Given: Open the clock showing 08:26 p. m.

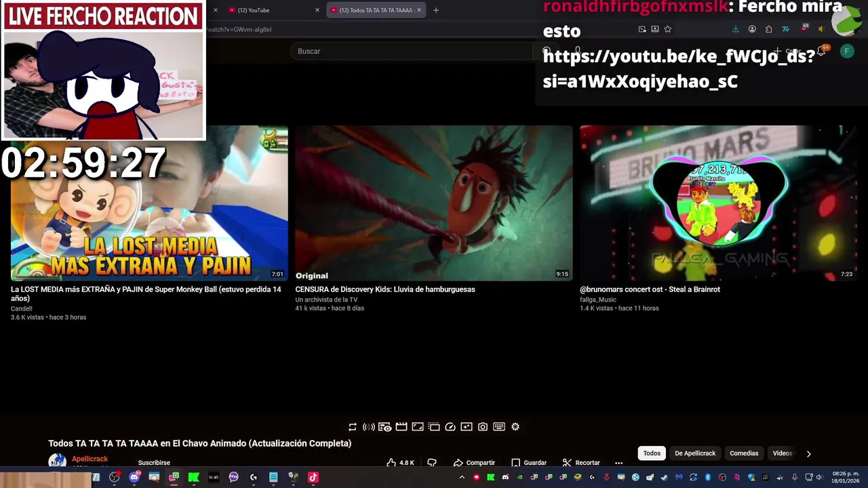Looking at the screenshot, I should tap(846, 477).
